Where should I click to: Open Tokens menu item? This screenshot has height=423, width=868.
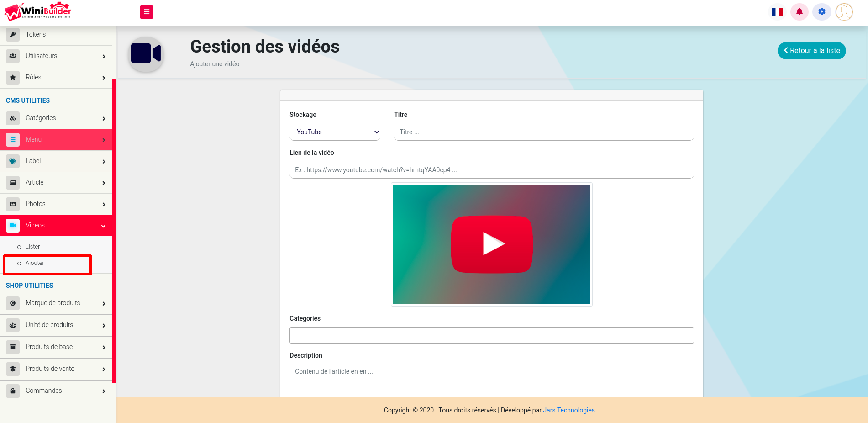click(56, 34)
